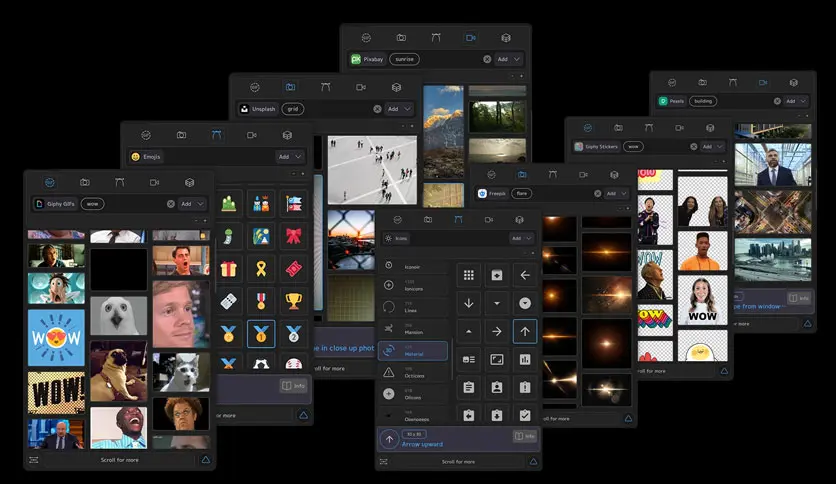The height and width of the screenshot is (484, 836).
Task: Select the bar chart icon in Icons panel
Action: 525,359
